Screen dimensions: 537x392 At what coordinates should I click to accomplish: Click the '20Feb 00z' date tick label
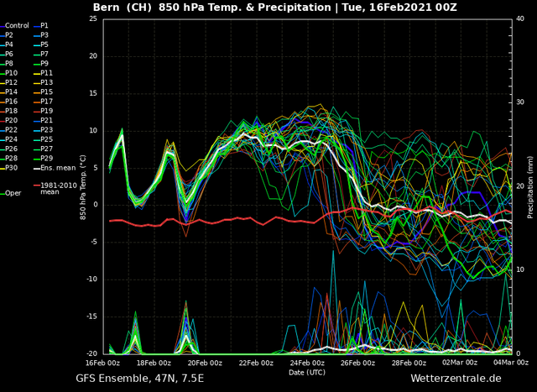(206, 363)
